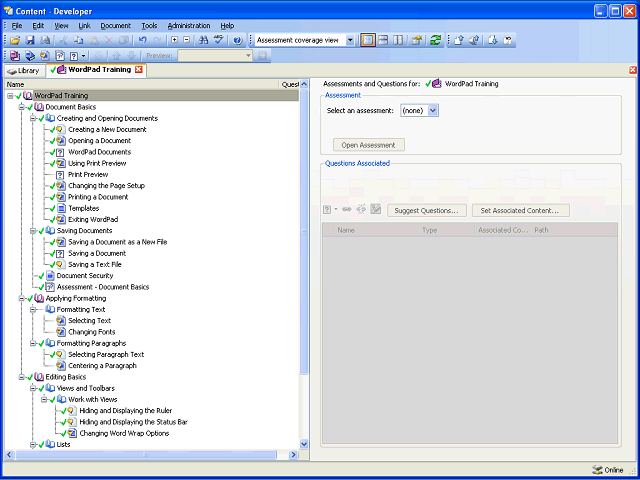Run the spelling check ABC icon
The height and width of the screenshot is (480, 640).
pyautogui.click(x=219, y=40)
